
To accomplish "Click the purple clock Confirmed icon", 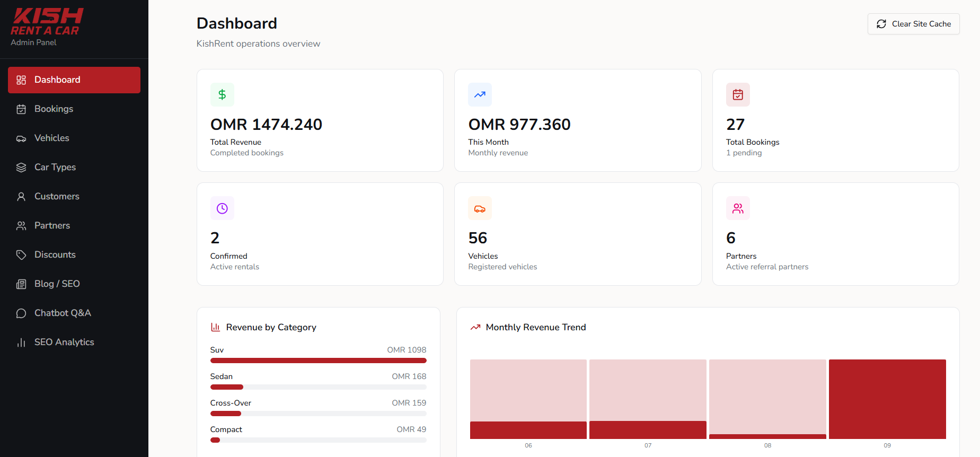I will click(222, 208).
